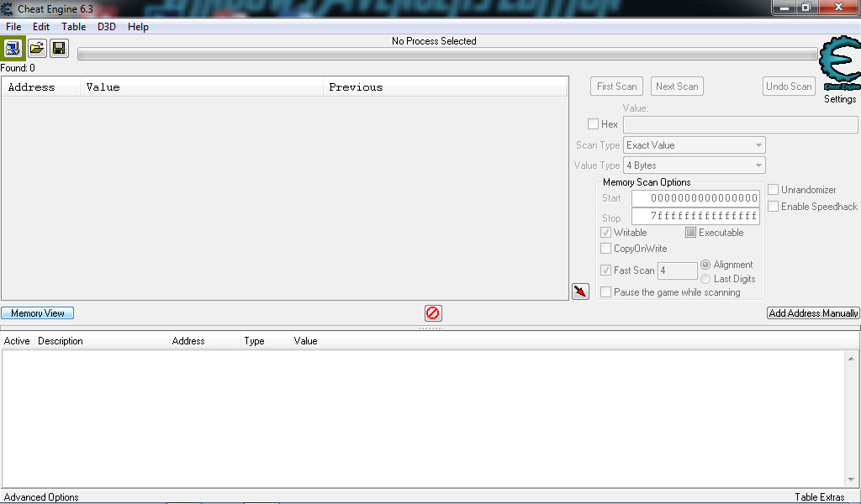Screen dimensions: 861x504
Task: Click the Description column header
Action: (x=102, y=341)
